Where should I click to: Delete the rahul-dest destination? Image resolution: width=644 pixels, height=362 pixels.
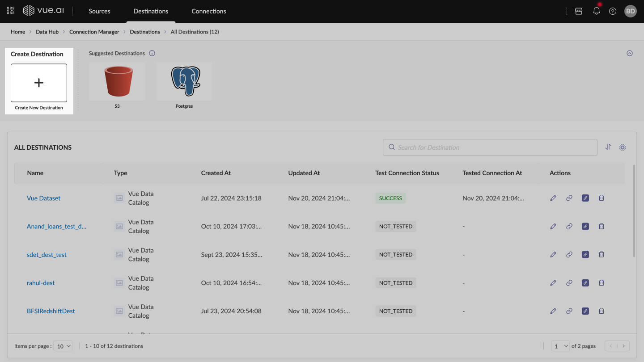click(x=602, y=283)
